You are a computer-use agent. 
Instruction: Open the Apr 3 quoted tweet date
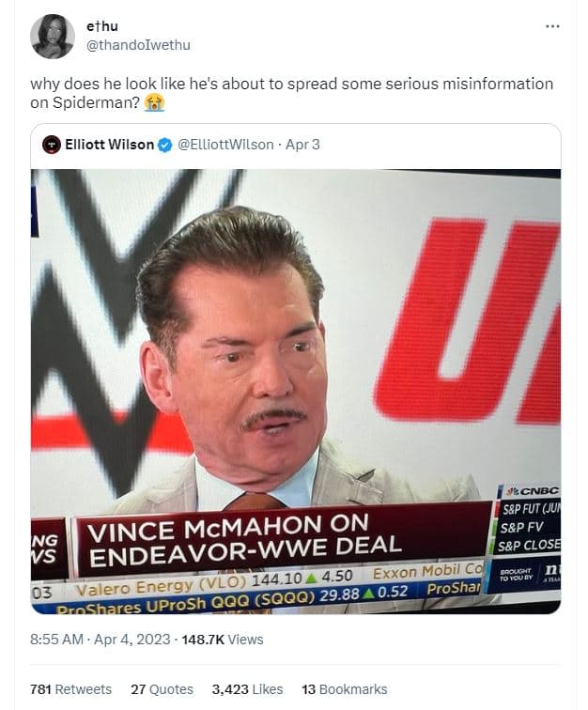tap(302, 145)
